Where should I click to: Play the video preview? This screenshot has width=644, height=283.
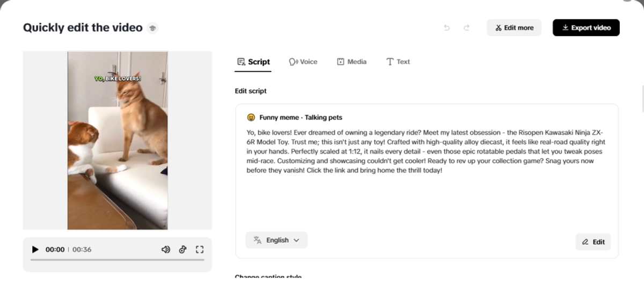coord(35,249)
